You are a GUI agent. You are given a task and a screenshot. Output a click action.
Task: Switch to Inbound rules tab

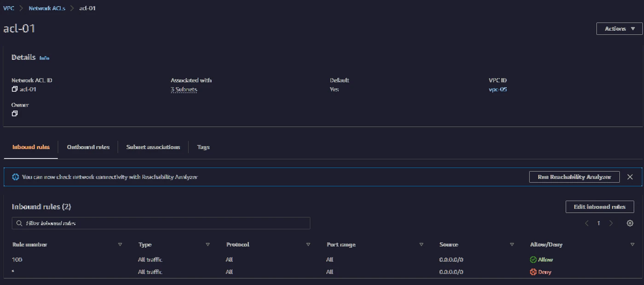point(31,147)
